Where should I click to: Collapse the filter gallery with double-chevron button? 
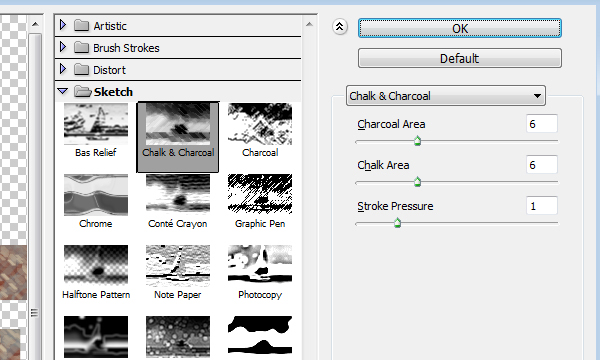point(339,27)
